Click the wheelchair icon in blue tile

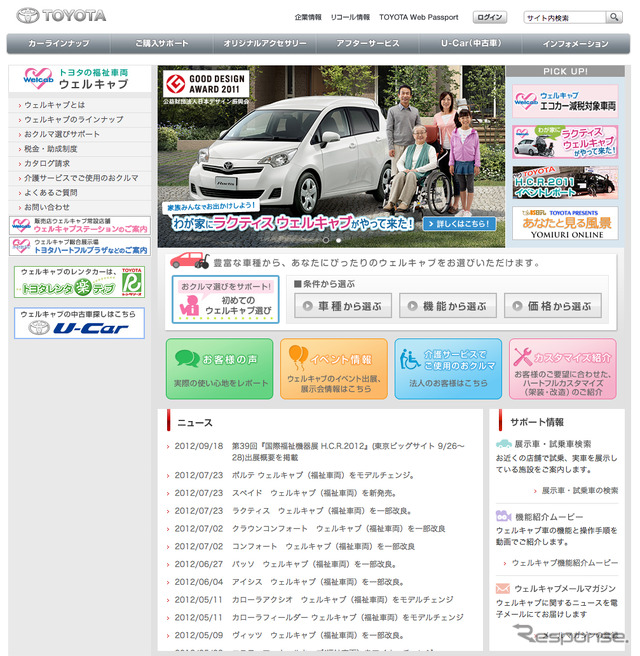click(410, 359)
